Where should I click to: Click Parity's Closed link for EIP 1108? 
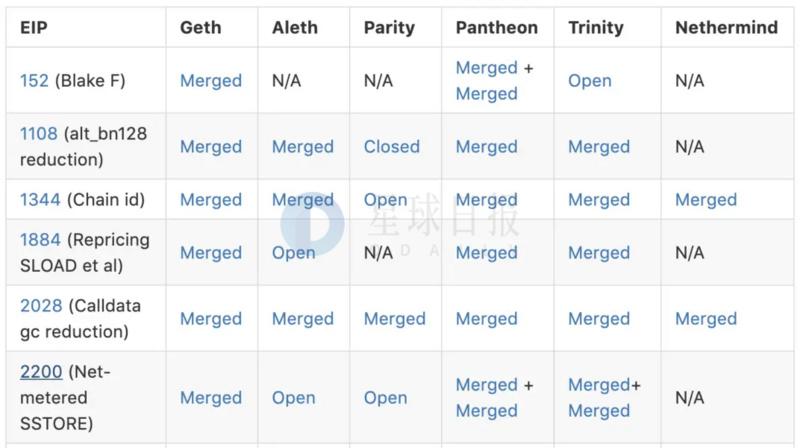tap(391, 147)
